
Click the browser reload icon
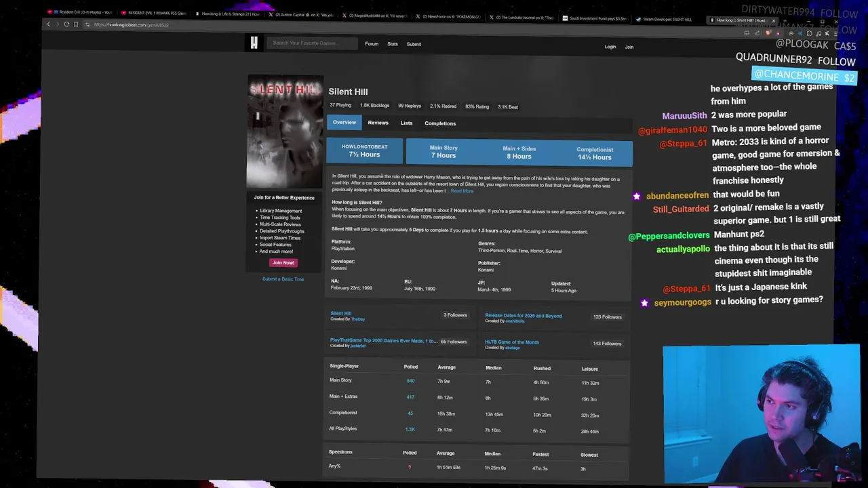click(x=66, y=24)
